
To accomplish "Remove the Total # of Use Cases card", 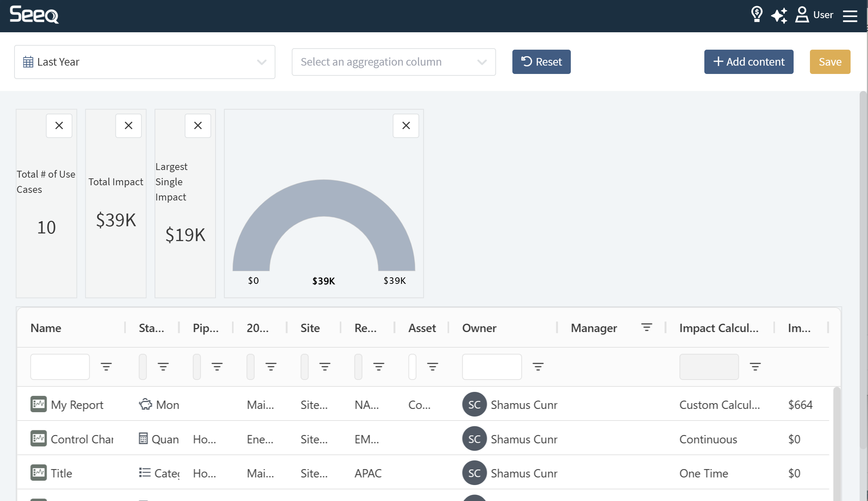I will click(59, 125).
